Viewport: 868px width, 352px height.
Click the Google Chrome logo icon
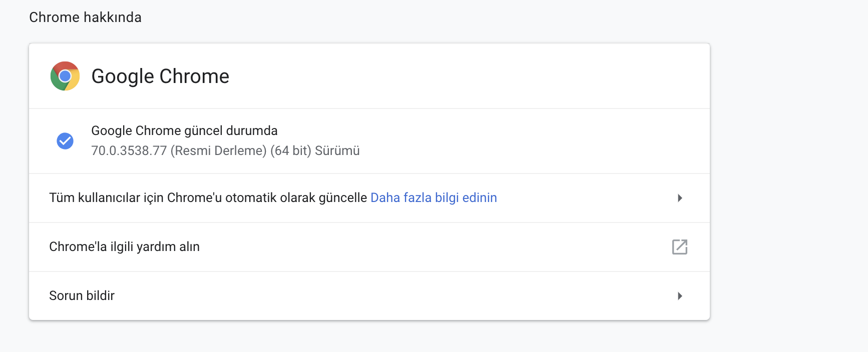(x=65, y=76)
